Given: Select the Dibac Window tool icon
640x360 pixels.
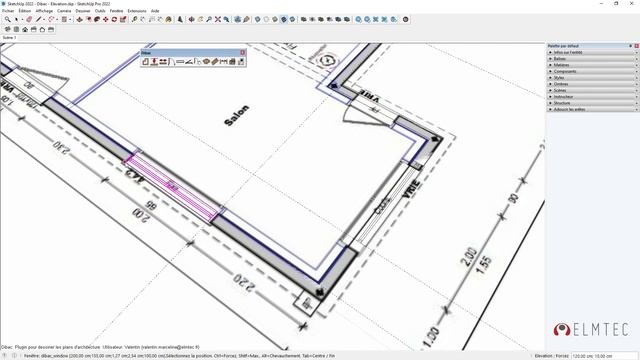Looking at the screenshot, I should tap(180, 62).
